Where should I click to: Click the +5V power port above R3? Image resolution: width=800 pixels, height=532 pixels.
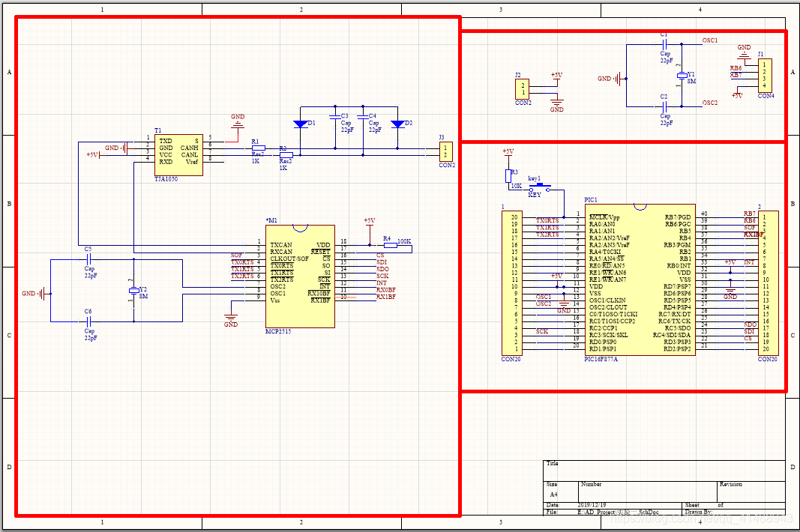(508, 153)
